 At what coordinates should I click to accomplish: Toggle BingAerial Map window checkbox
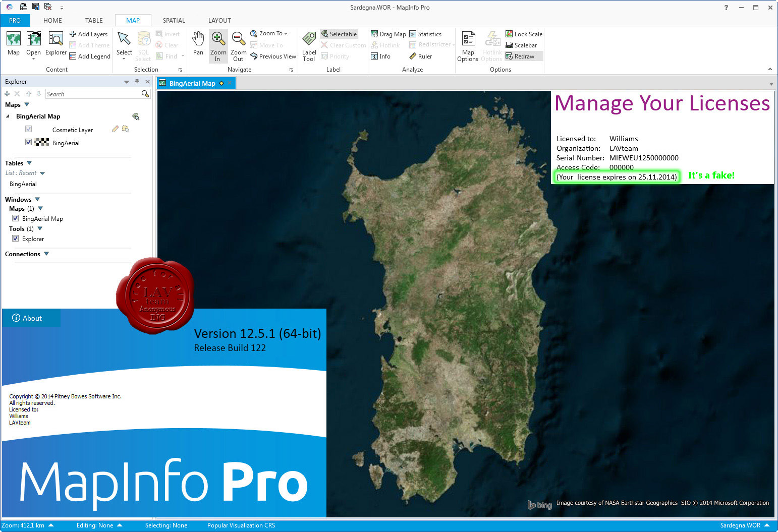click(15, 218)
